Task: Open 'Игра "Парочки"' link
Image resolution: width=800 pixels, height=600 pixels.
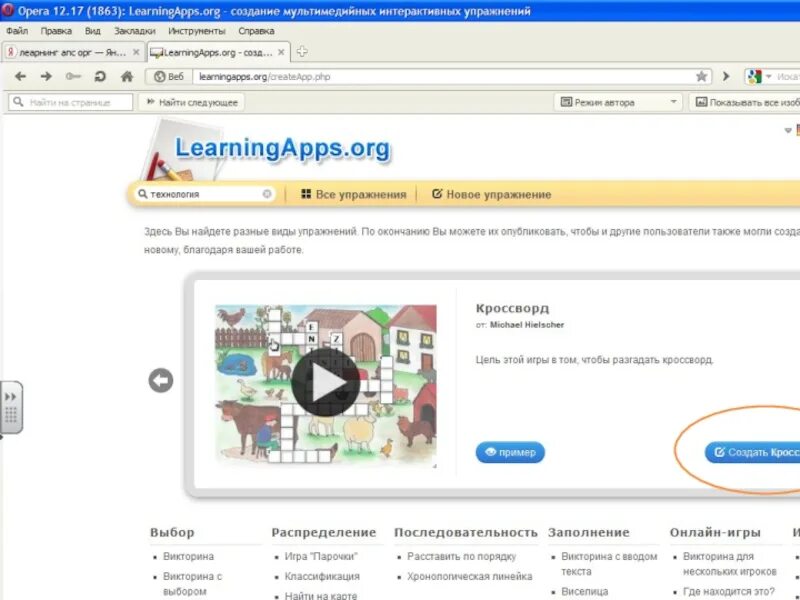Action: tap(321, 556)
